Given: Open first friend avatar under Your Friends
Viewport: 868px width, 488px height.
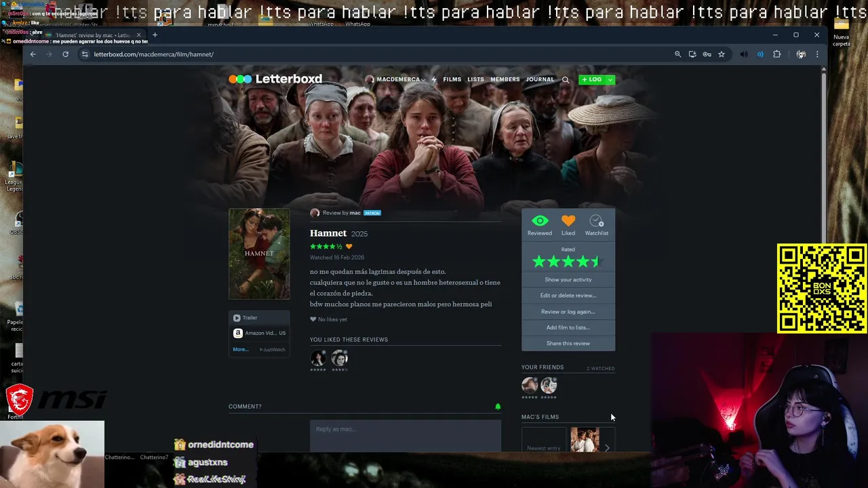Looking at the screenshot, I should (x=530, y=386).
